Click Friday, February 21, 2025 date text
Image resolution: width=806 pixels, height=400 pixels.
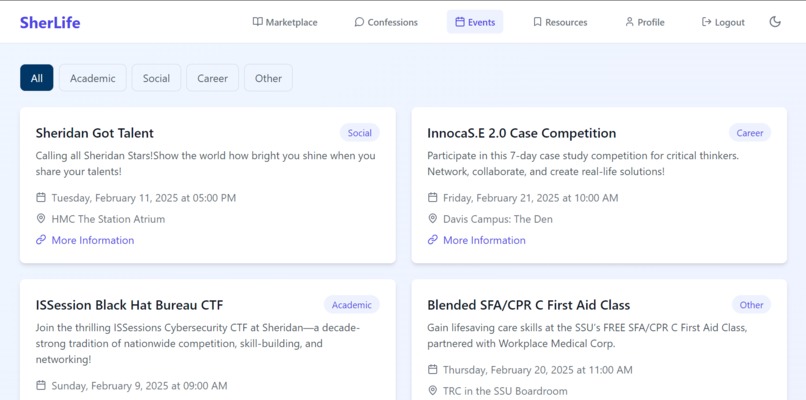pos(530,198)
